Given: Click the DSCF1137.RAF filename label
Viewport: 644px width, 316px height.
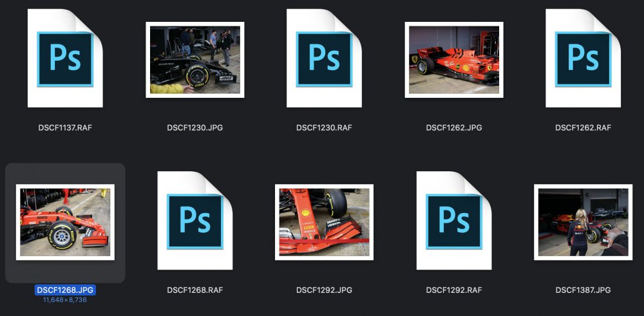Looking at the screenshot, I should [x=65, y=127].
